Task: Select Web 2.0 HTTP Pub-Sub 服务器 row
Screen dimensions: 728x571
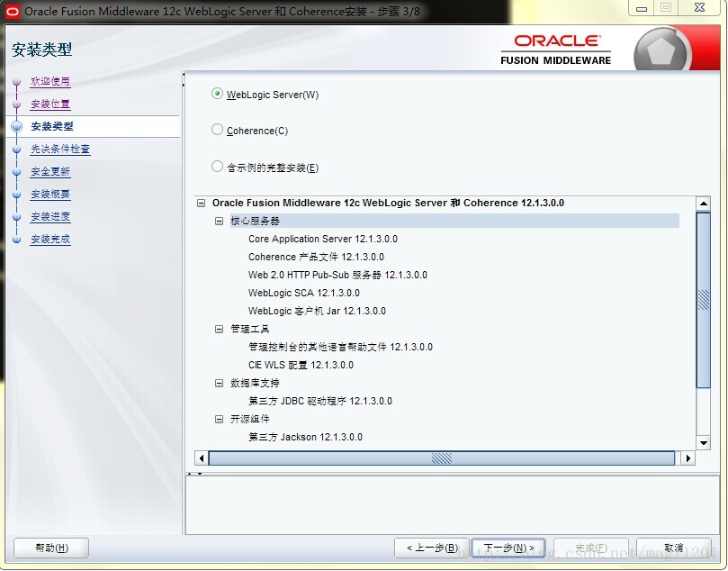Action: tap(337, 275)
